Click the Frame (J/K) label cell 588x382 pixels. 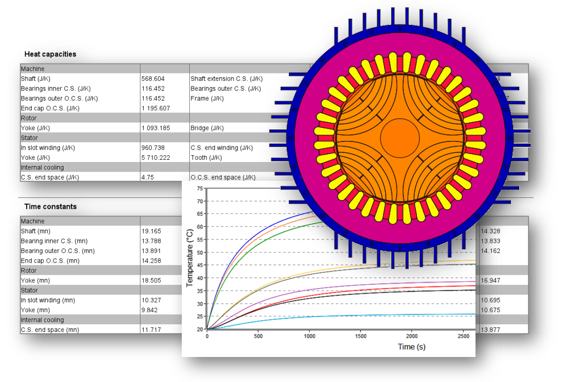point(207,98)
